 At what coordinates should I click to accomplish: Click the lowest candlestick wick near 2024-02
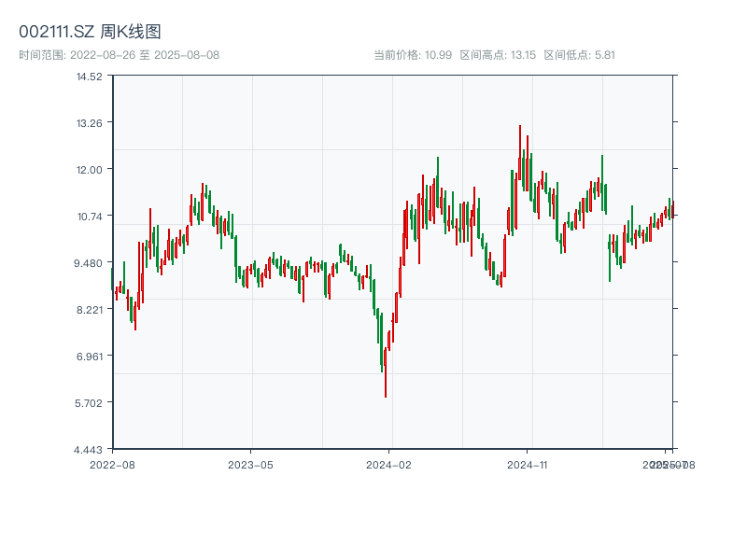tap(385, 396)
